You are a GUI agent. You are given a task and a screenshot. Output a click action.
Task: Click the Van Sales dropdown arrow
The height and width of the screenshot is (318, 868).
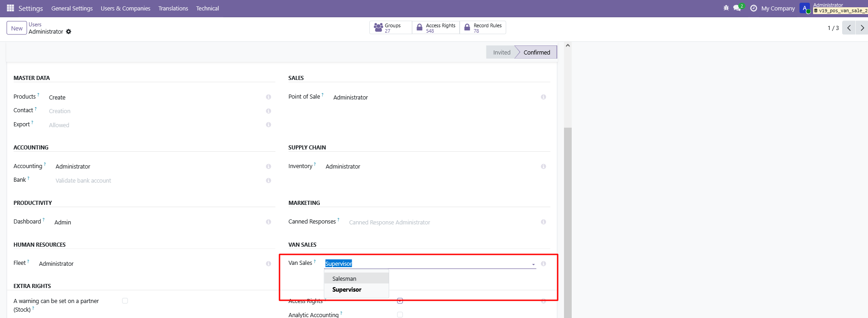[533, 264]
